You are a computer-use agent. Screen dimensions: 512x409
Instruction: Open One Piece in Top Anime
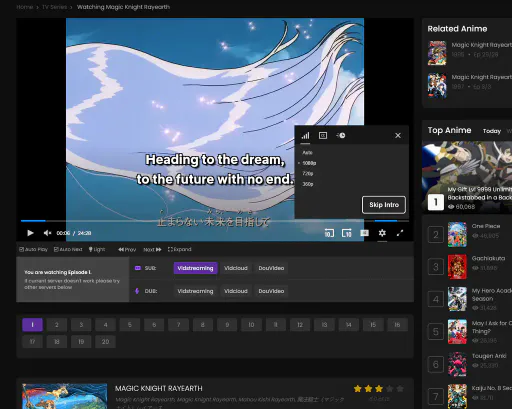coord(486,226)
